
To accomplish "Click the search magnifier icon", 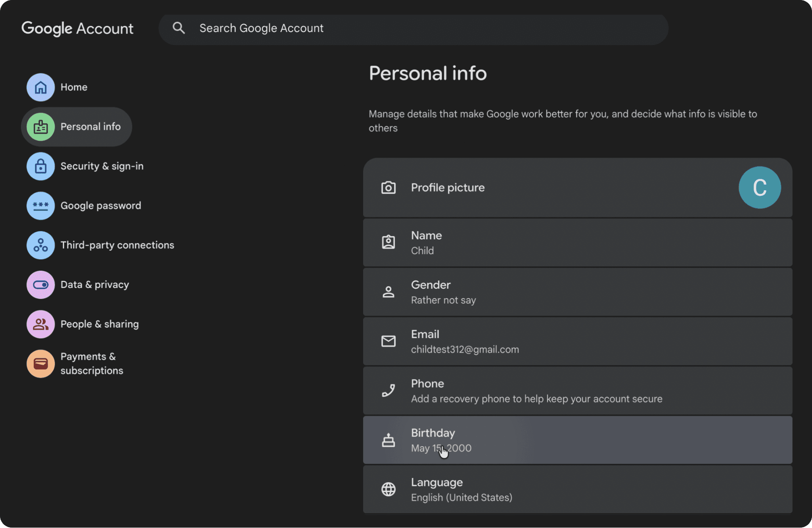I will (179, 28).
